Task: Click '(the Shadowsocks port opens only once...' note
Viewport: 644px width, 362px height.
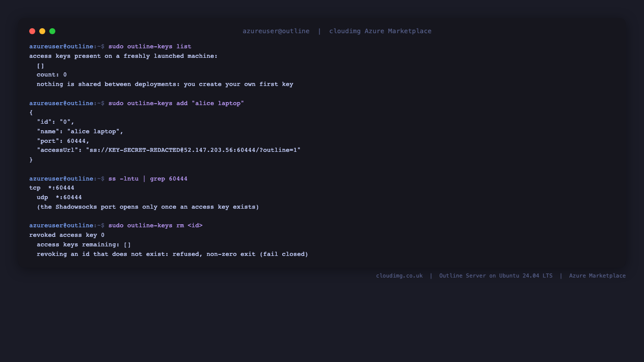Action: coord(148,207)
